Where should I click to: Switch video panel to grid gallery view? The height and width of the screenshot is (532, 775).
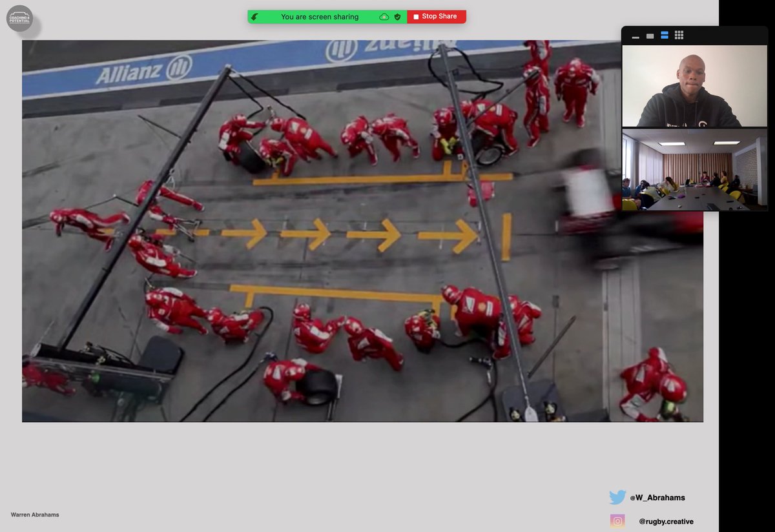pyautogui.click(x=679, y=36)
